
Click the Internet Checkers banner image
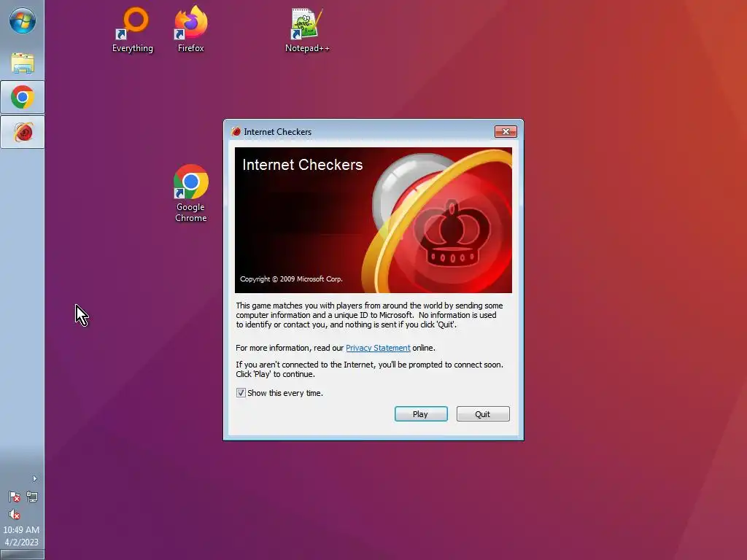click(x=373, y=220)
